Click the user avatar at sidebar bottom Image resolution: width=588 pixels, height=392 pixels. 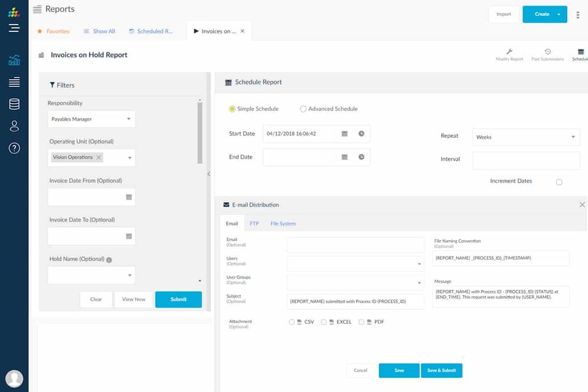point(14,379)
